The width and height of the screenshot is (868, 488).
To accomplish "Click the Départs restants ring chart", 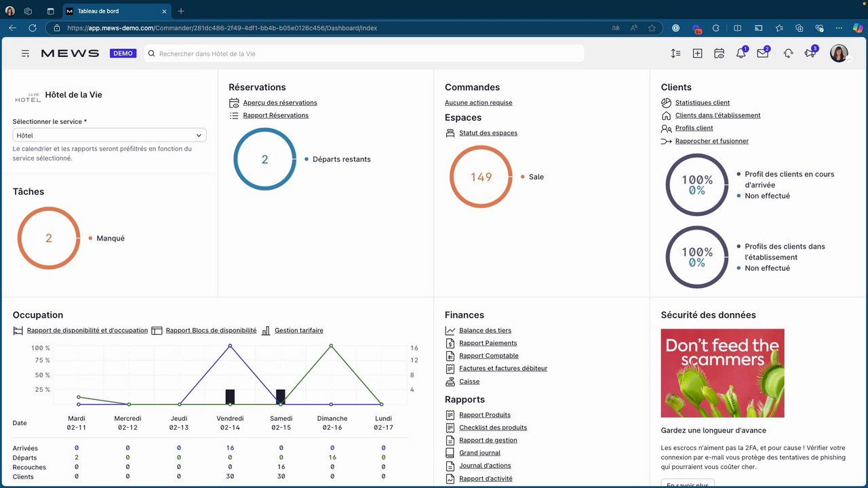I will [x=265, y=159].
